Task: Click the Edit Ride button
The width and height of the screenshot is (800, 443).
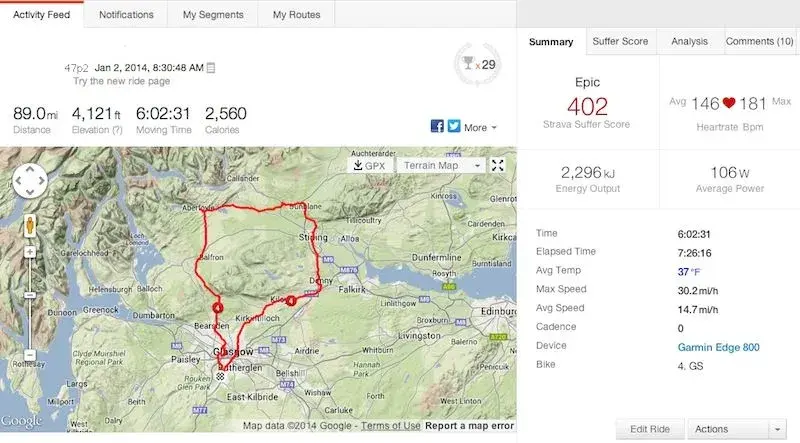Action: tap(650, 429)
